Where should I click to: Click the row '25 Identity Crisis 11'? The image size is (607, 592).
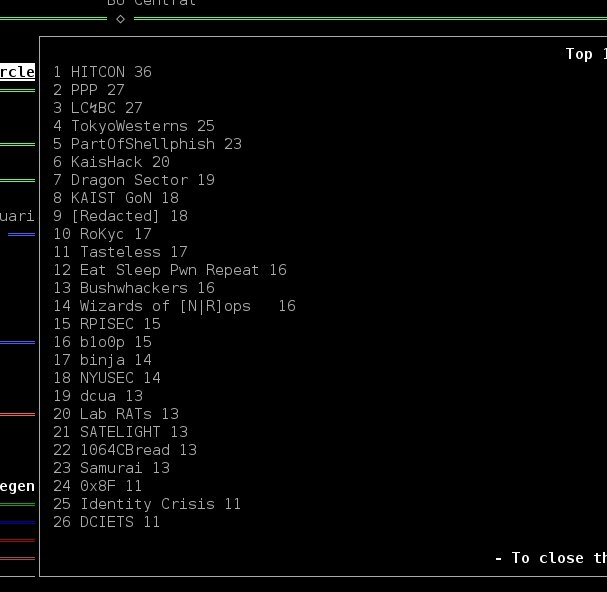[147, 504]
